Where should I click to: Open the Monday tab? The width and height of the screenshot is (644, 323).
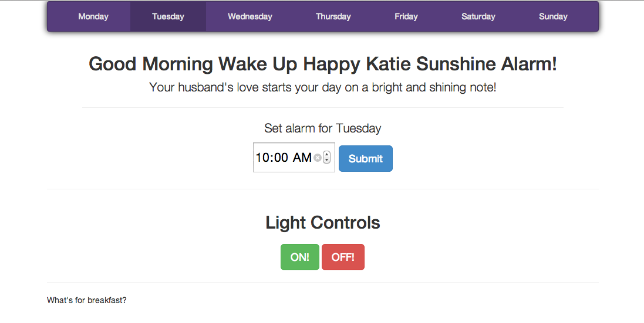93,16
